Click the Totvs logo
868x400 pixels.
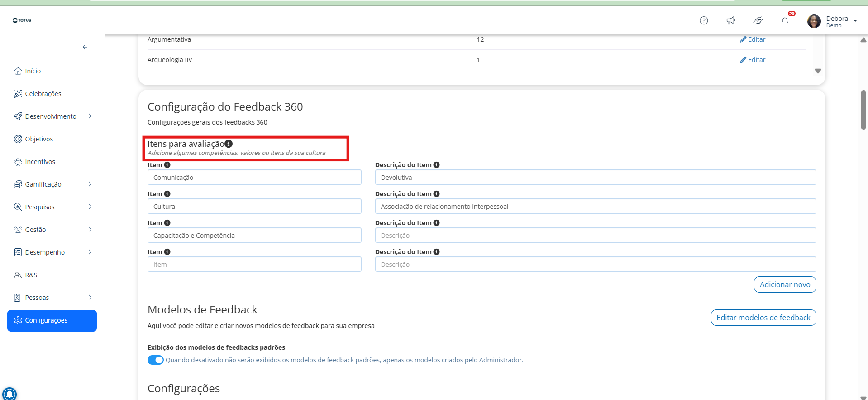pyautogui.click(x=22, y=20)
